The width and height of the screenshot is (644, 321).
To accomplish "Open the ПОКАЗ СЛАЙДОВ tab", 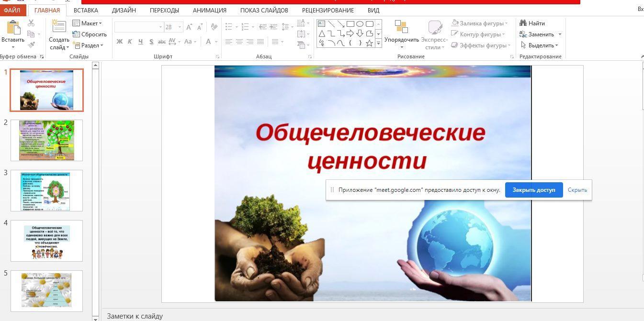I will 264,10.
